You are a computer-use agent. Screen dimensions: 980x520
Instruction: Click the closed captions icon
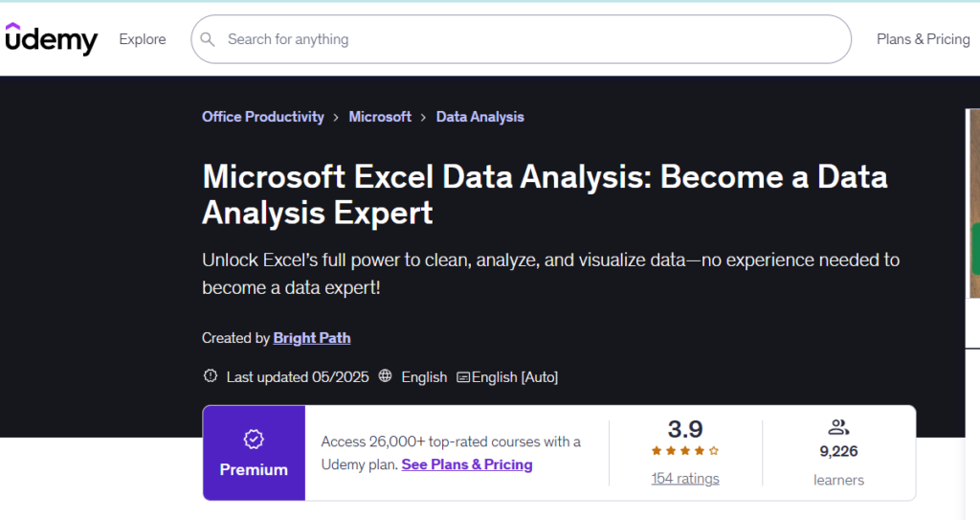(x=463, y=377)
